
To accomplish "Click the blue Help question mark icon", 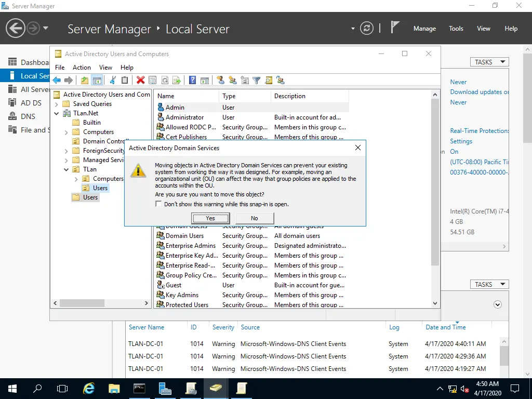I will click(x=192, y=81).
